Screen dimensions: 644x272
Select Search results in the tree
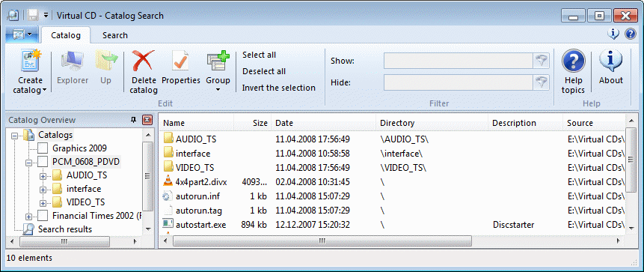(65, 229)
